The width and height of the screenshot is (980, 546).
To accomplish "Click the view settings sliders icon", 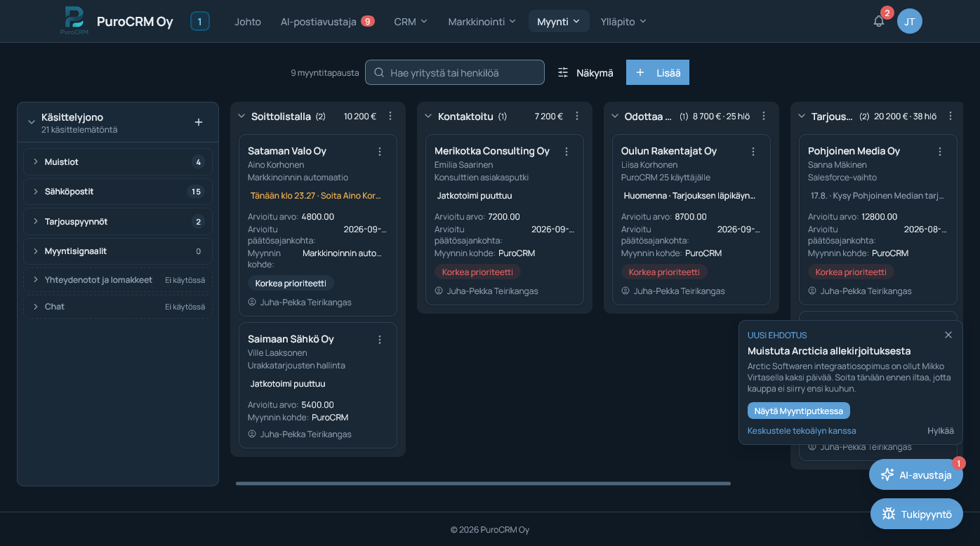I will coord(563,72).
